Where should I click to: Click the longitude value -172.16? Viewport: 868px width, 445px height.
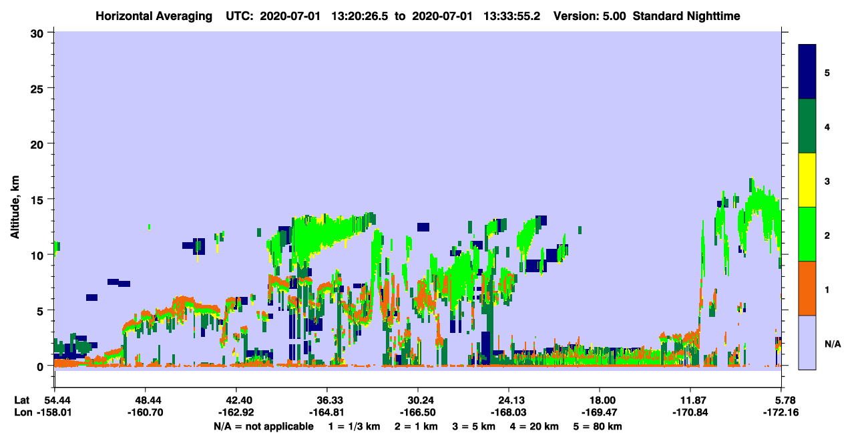781,413
